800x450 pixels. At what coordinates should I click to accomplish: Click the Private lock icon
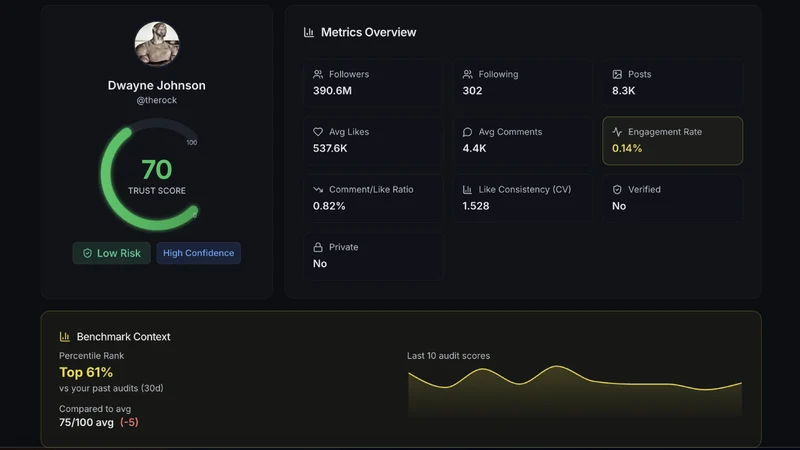tap(318, 247)
